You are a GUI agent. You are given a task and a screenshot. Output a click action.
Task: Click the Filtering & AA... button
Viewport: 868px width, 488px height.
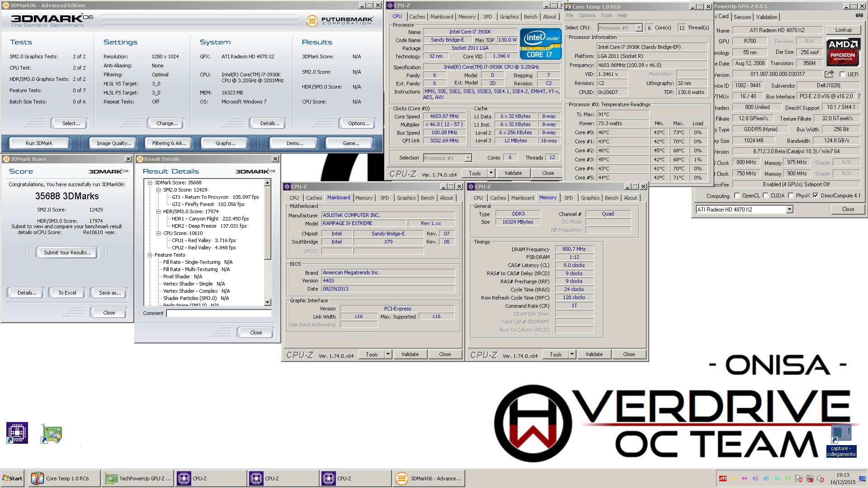tap(169, 143)
